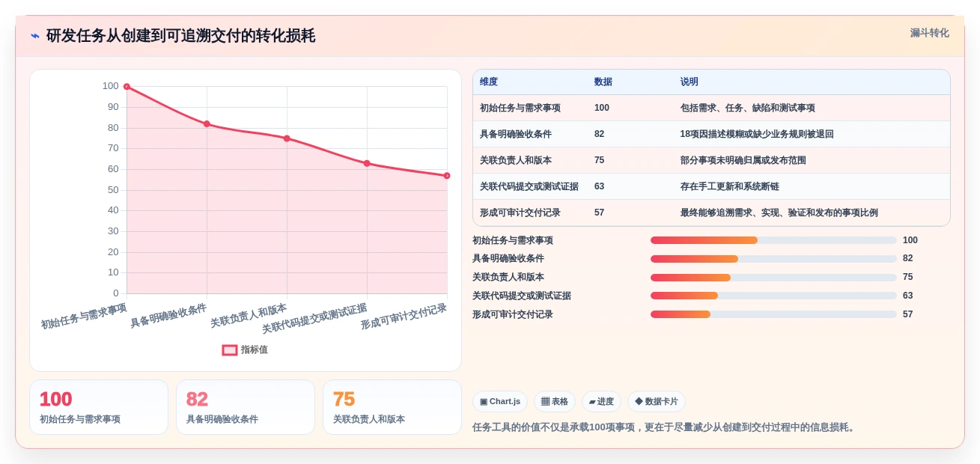Click the chart data point at 75
The image size is (980, 464).
pos(287,138)
